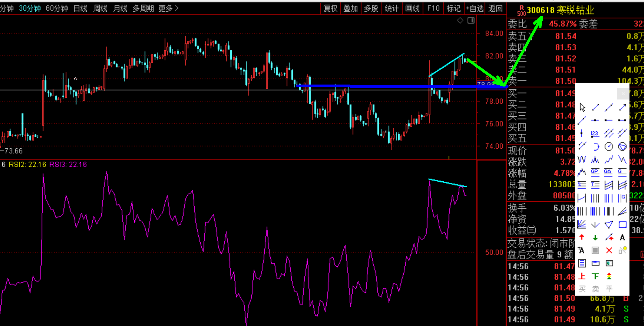Switch to the 60分钟 chart tab
The height and width of the screenshot is (326, 644).
click(57, 8)
